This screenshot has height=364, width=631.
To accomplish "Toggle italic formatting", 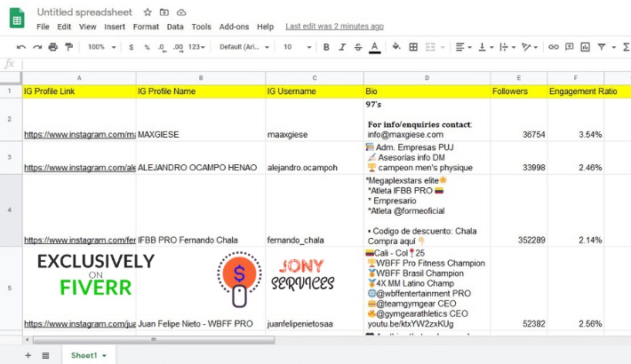I will click(x=342, y=47).
